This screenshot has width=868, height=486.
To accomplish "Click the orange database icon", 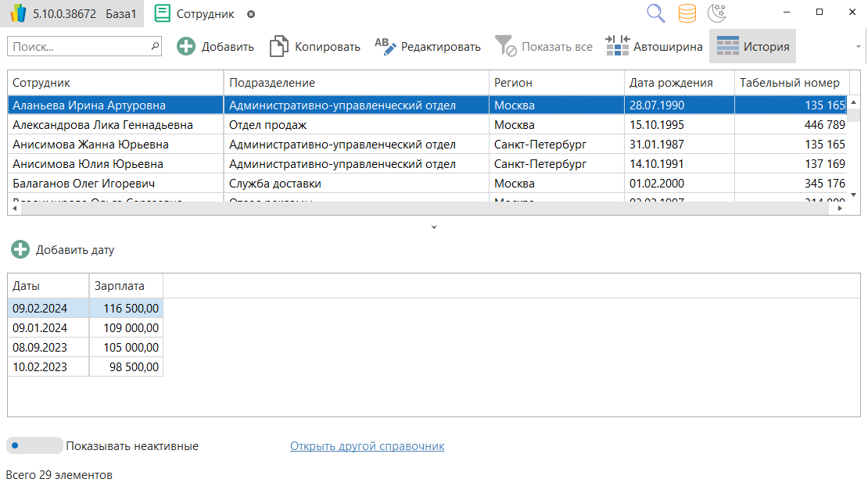I will pyautogui.click(x=687, y=13).
